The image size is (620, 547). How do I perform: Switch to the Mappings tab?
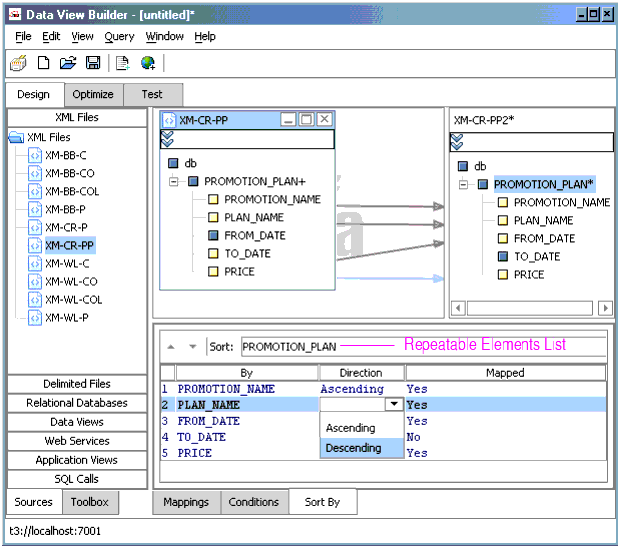186,502
